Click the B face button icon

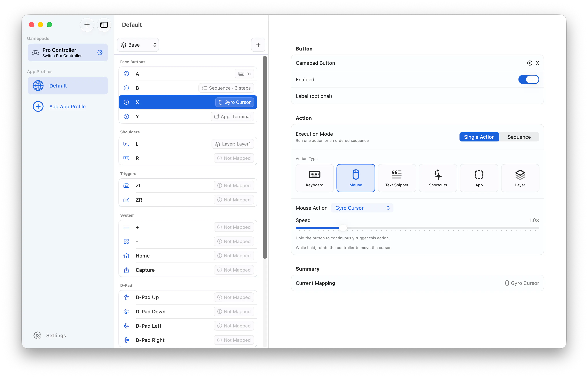tap(126, 88)
